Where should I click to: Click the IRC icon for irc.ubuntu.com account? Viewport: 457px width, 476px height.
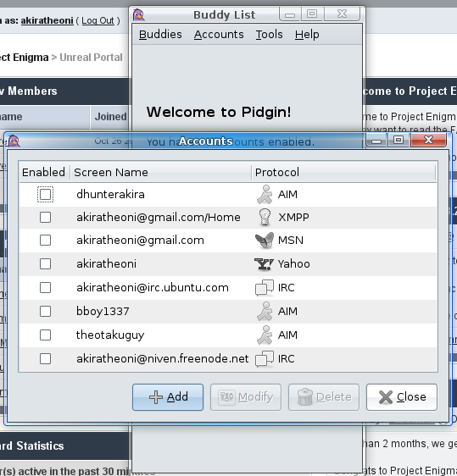tap(265, 288)
